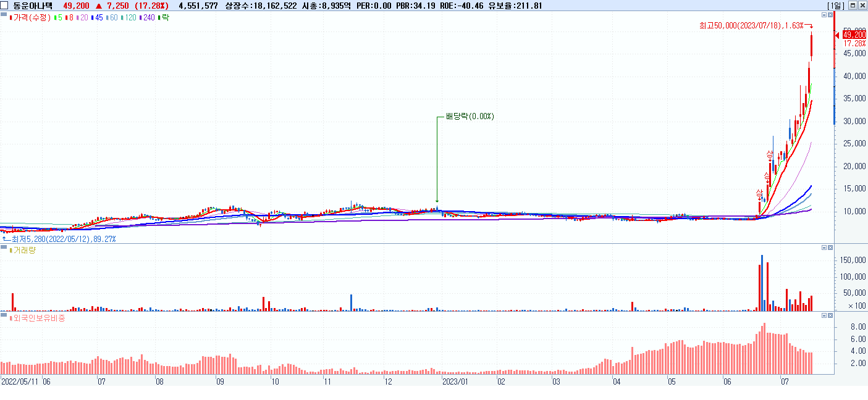Click the 150,000 volume axis label

[x=853, y=260]
